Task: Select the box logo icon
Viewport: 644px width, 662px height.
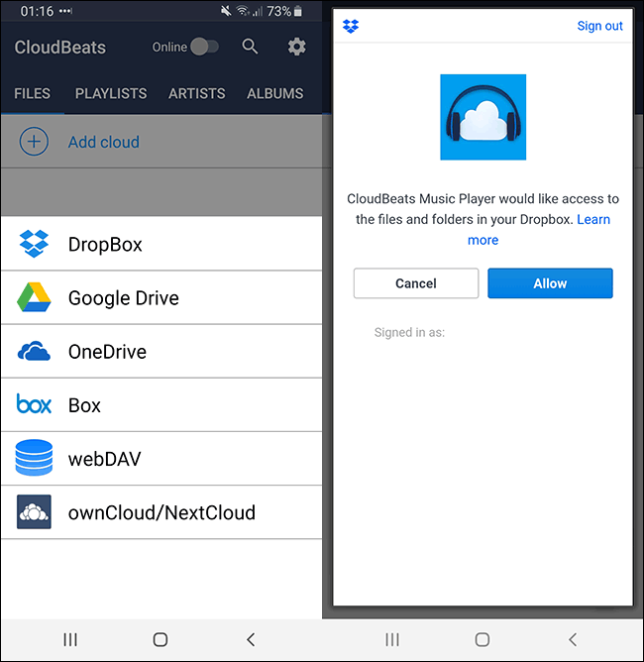Action: [34, 403]
